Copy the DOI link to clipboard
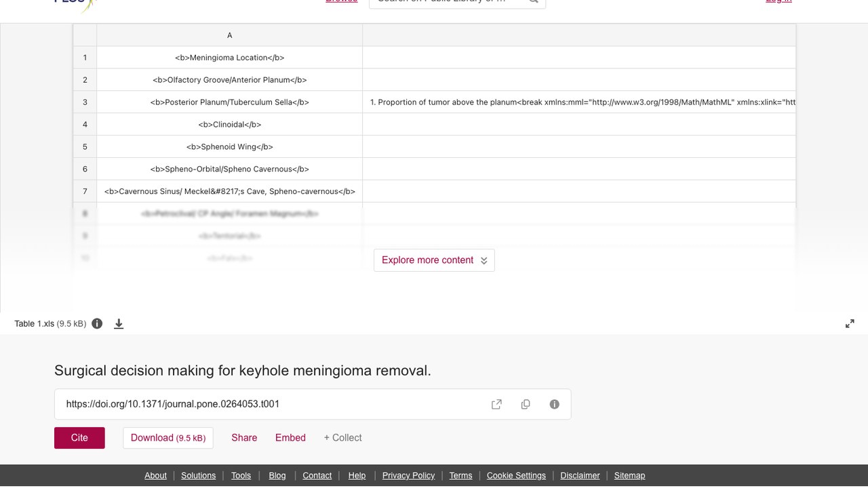Viewport: 868px width, 488px height. pos(526,404)
